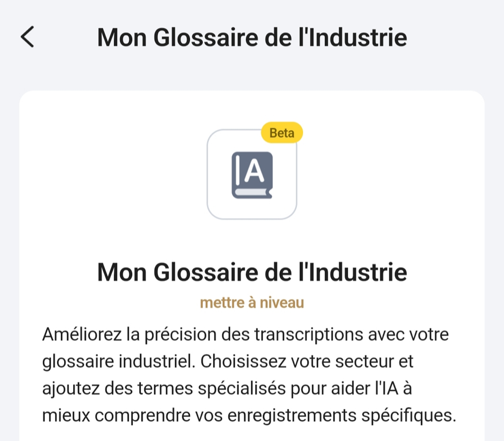The image size is (504, 441).
Task: Click "Mon" in the top header title
Action: (x=122, y=37)
